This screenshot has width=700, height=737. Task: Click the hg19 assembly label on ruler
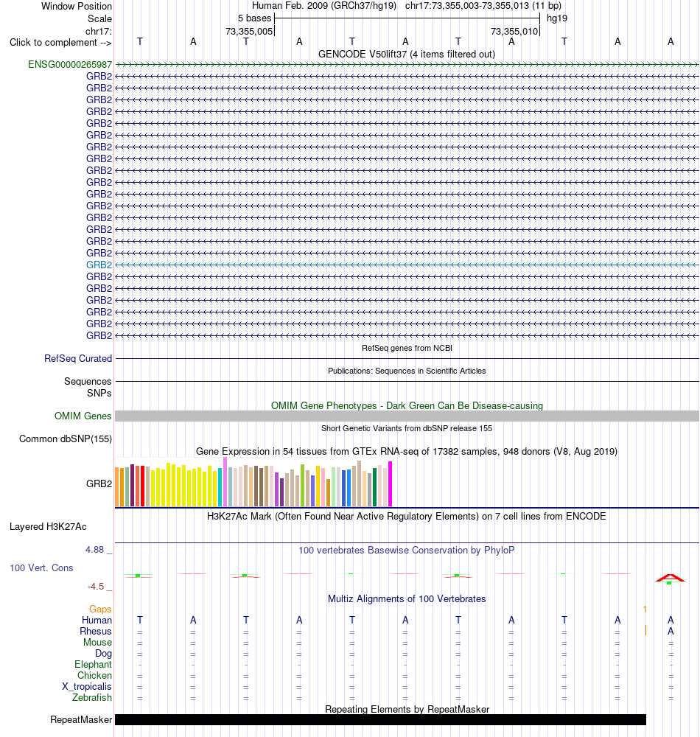(x=557, y=18)
